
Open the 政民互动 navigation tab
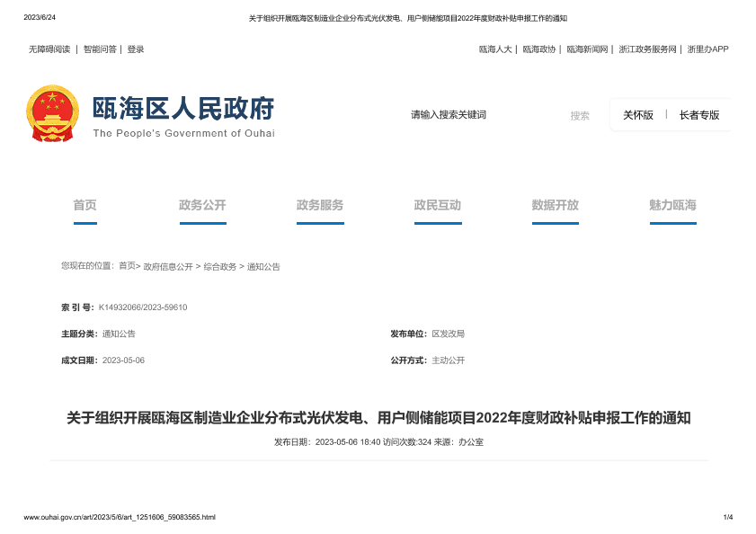pyautogui.click(x=438, y=205)
